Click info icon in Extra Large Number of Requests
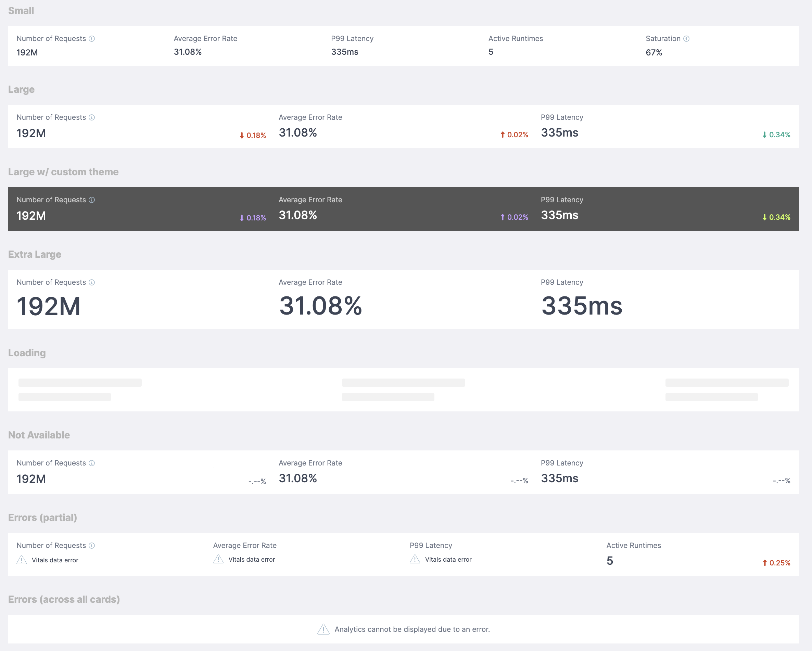This screenshot has width=812, height=651. coord(91,282)
